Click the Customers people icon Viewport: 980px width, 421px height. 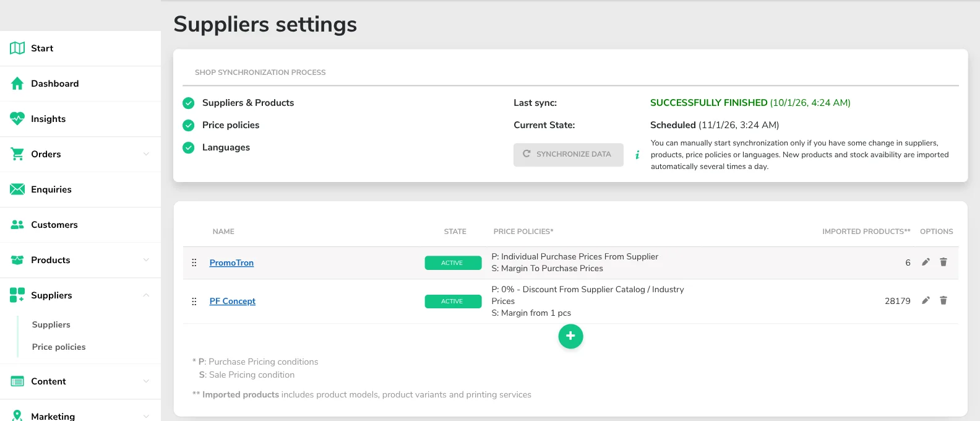17,225
